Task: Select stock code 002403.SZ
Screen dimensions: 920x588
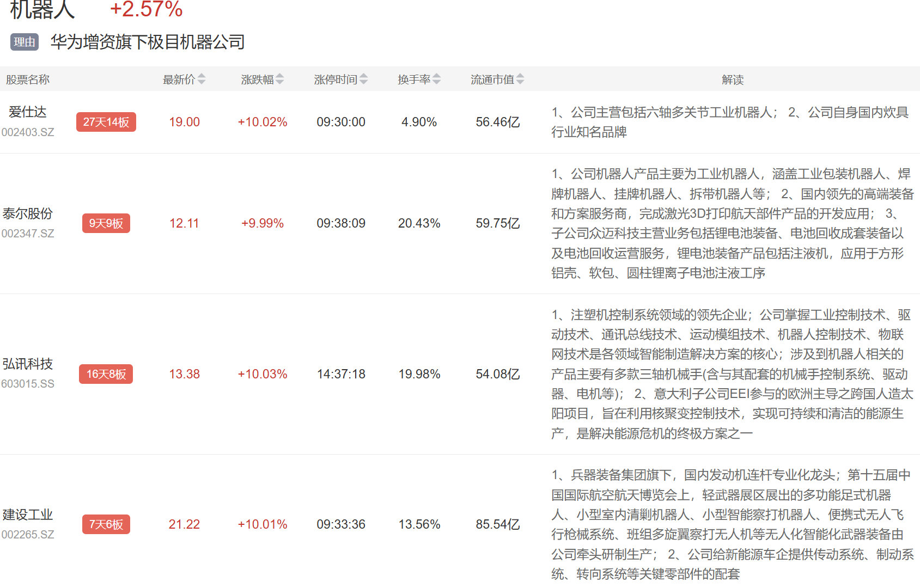Action: [x=28, y=132]
